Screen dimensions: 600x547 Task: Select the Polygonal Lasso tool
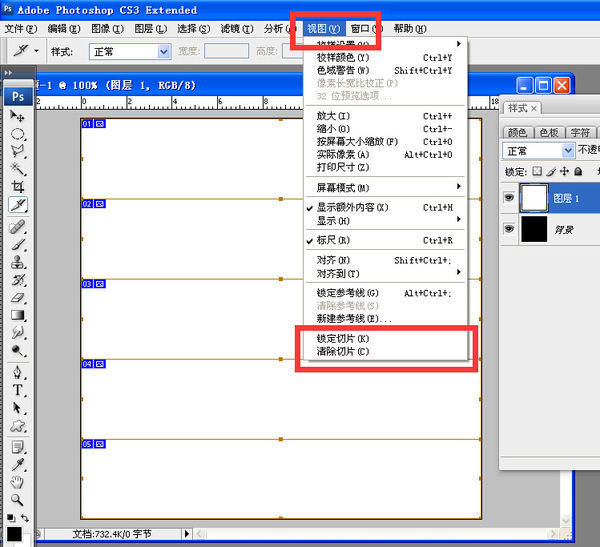coord(17,151)
